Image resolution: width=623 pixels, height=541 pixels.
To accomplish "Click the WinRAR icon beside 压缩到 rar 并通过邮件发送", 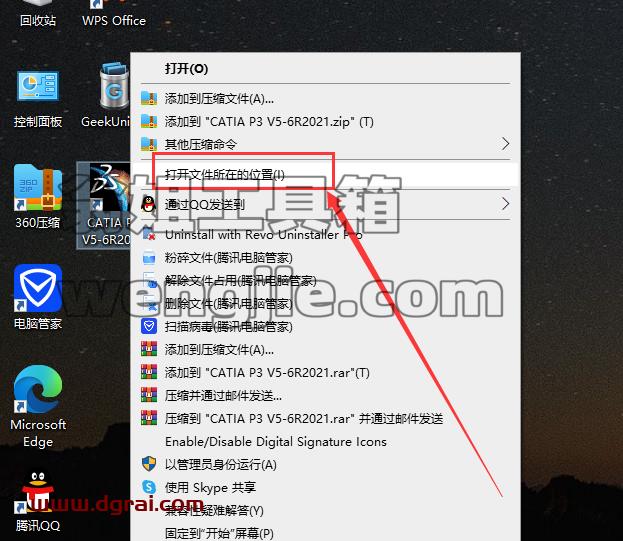I will tap(149, 418).
